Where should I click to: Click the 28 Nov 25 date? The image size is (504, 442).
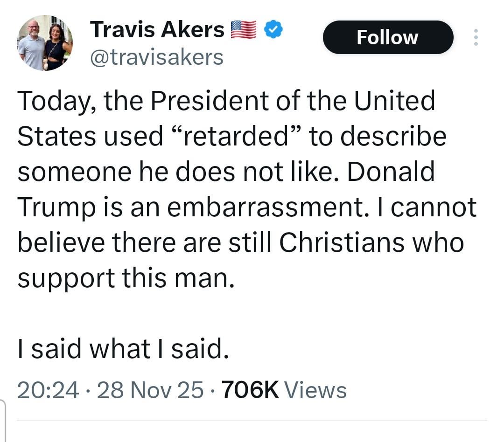(150, 390)
